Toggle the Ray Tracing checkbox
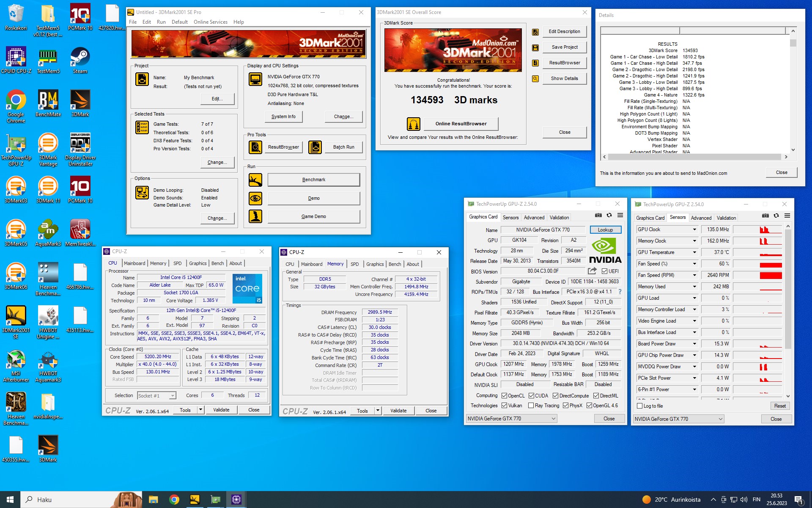Viewport: 812px width, 508px height. (x=531, y=406)
